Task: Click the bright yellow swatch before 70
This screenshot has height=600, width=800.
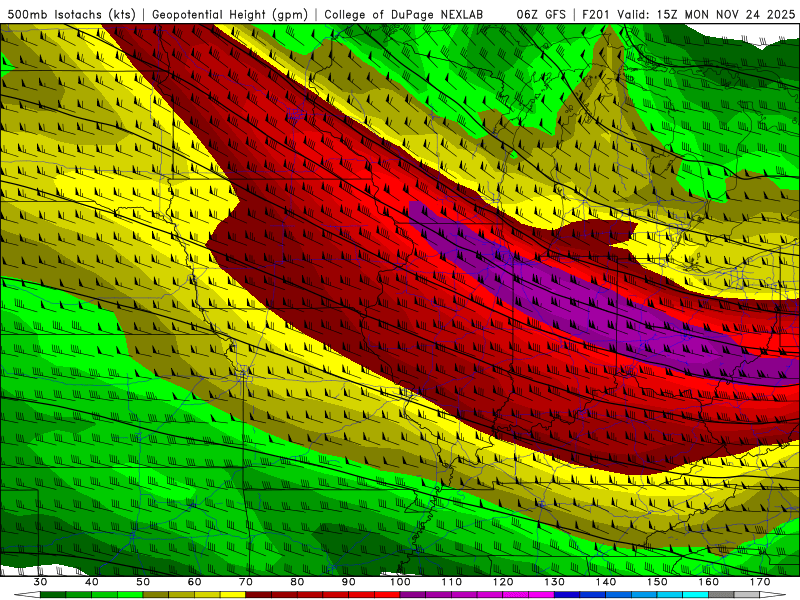Action: pyautogui.click(x=233, y=595)
